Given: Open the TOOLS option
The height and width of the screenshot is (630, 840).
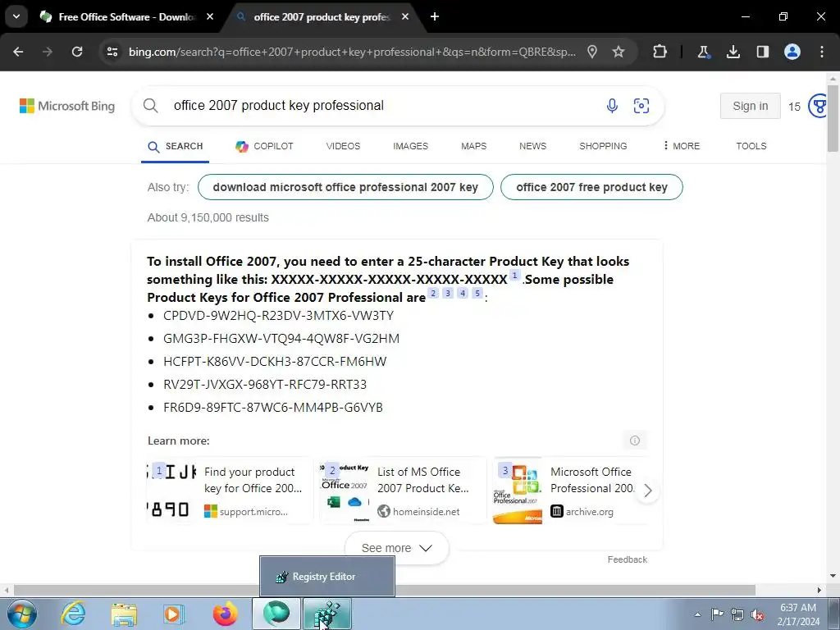Looking at the screenshot, I should click(x=751, y=146).
